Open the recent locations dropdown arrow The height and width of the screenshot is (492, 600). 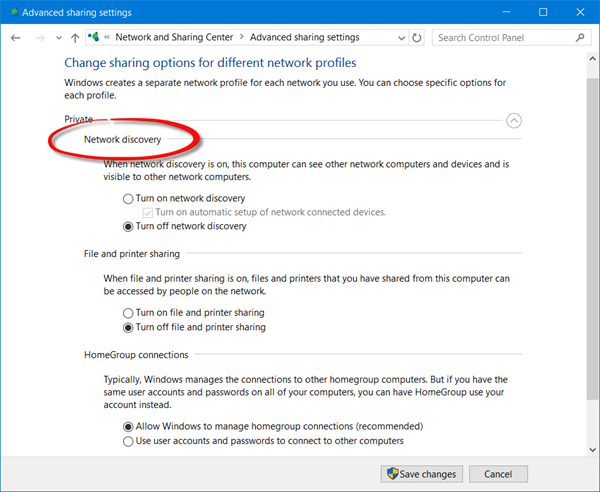click(57, 38)
